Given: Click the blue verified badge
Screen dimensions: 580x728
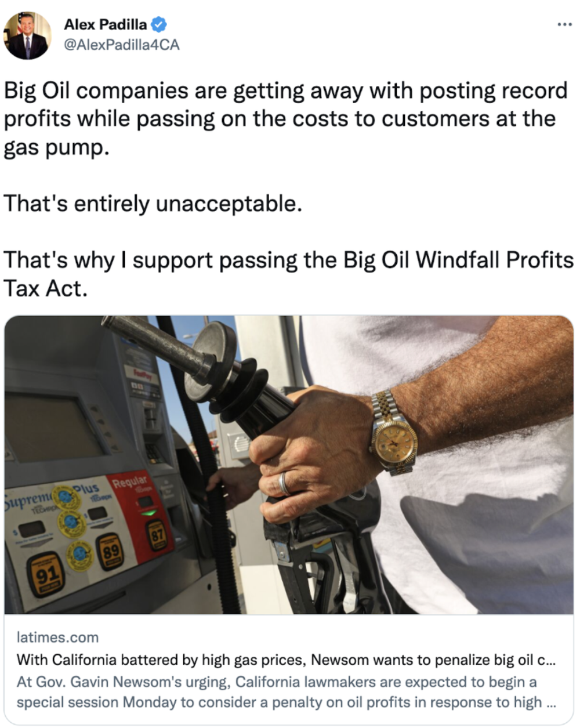Looking at the screenshot, I should [x=159, y=24].
